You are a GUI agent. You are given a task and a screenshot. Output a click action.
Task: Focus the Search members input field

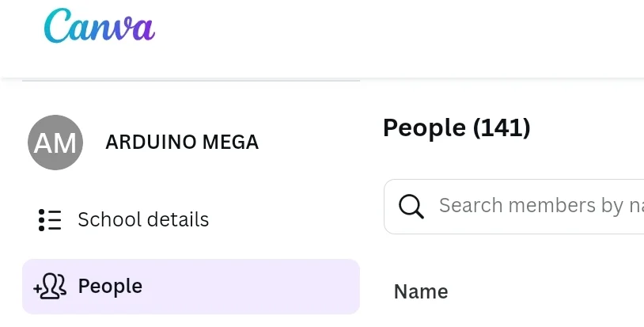tap(513, 207)
